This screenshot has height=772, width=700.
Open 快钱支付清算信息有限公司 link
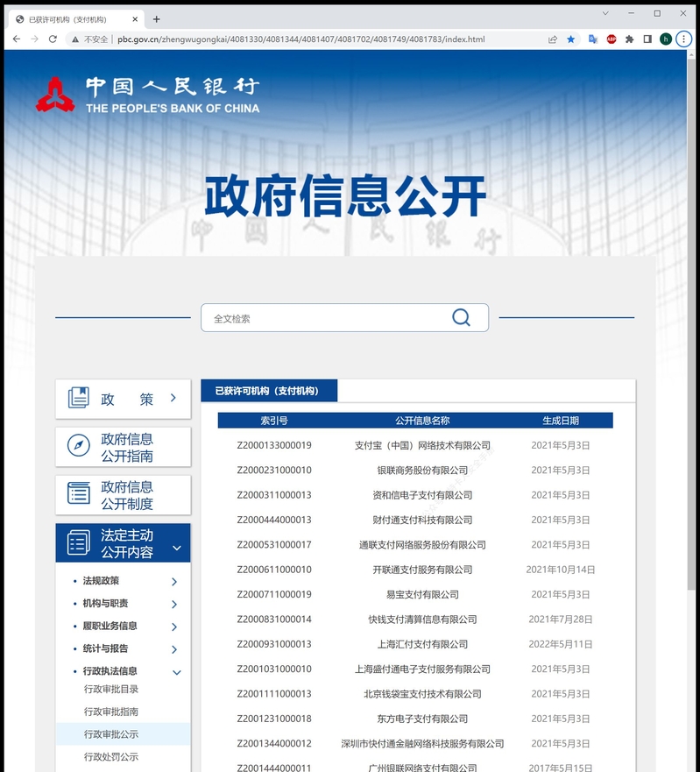pos(422,620)
